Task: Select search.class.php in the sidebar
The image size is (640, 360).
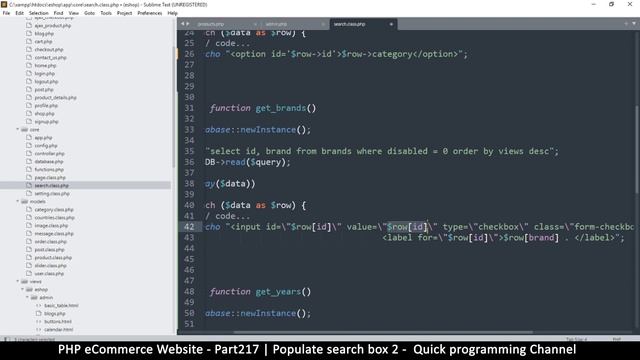Action: pos(51,185)
